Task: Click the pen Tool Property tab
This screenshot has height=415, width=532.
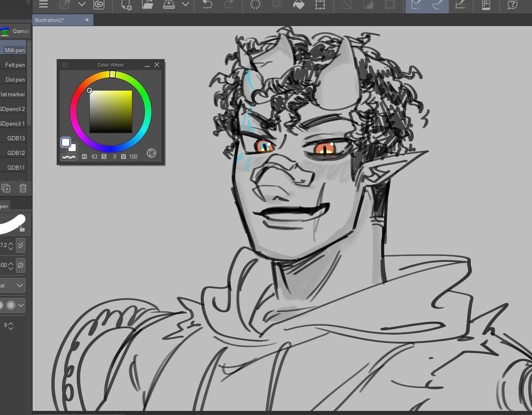Action: click(4, 206)
